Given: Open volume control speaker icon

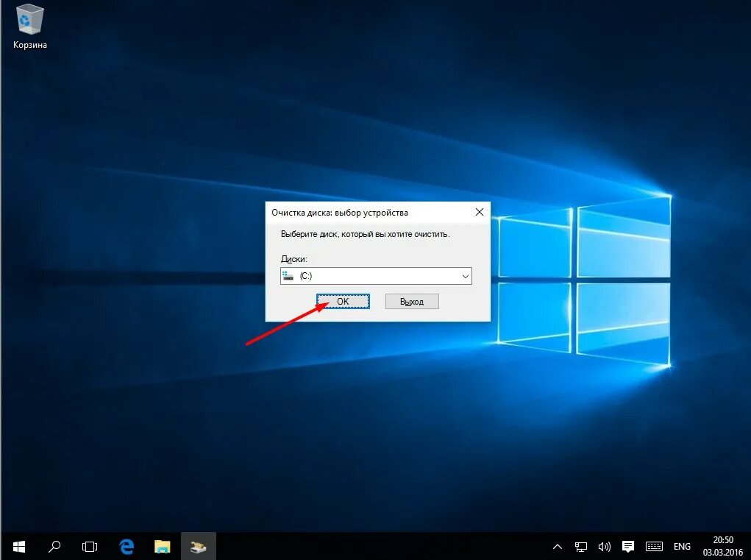Looking at the screenshot, I should click(605, 547).
